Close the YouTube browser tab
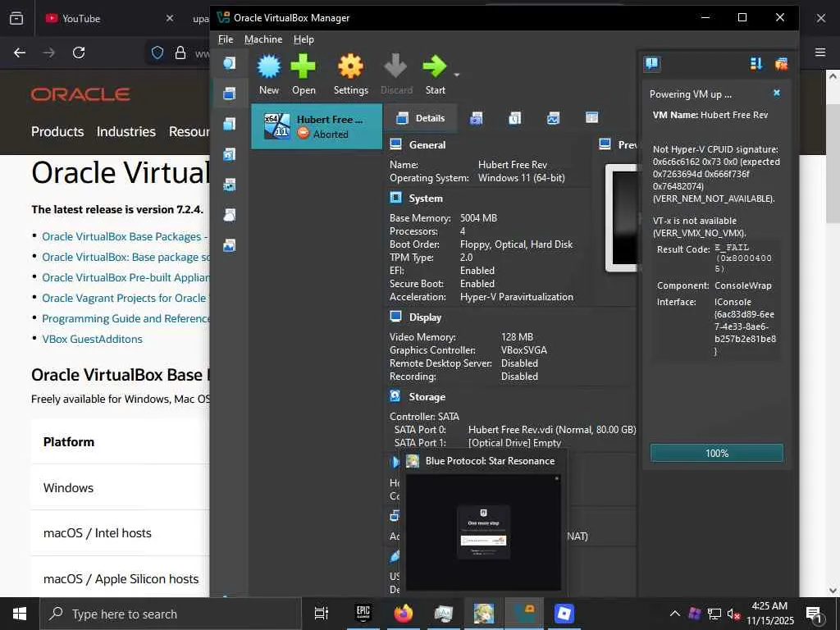The height and width of the screenshot is (630, 840). click(x=169, y=18)
